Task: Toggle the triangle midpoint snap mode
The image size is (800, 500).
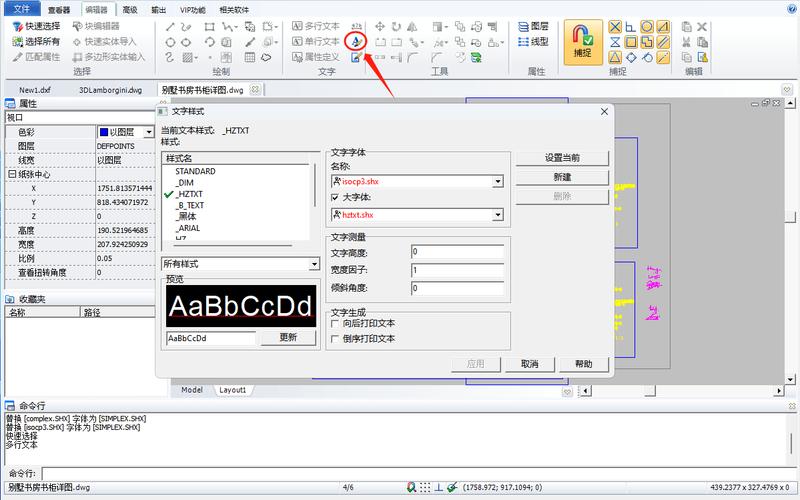Action: pyautogui.click(x=615, y=57)
